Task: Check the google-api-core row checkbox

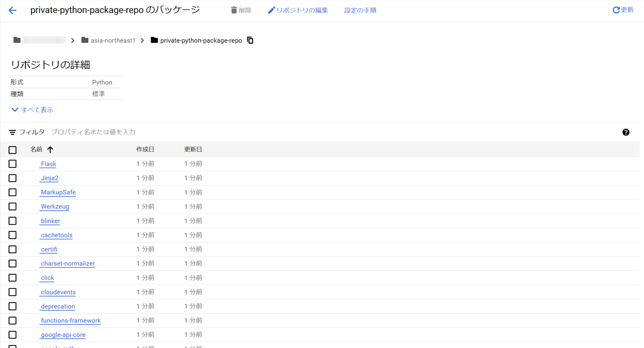Action: pyautogui.click(x=13, y=335)
